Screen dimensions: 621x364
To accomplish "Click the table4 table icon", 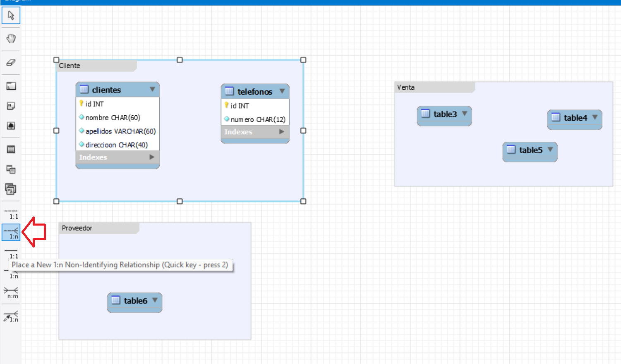I will (556, 117).
